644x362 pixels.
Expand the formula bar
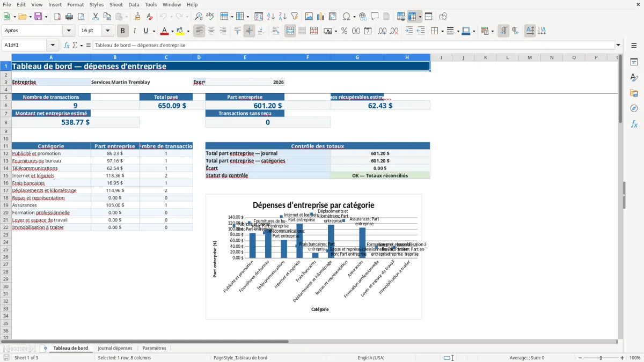(x=618, y=46)
